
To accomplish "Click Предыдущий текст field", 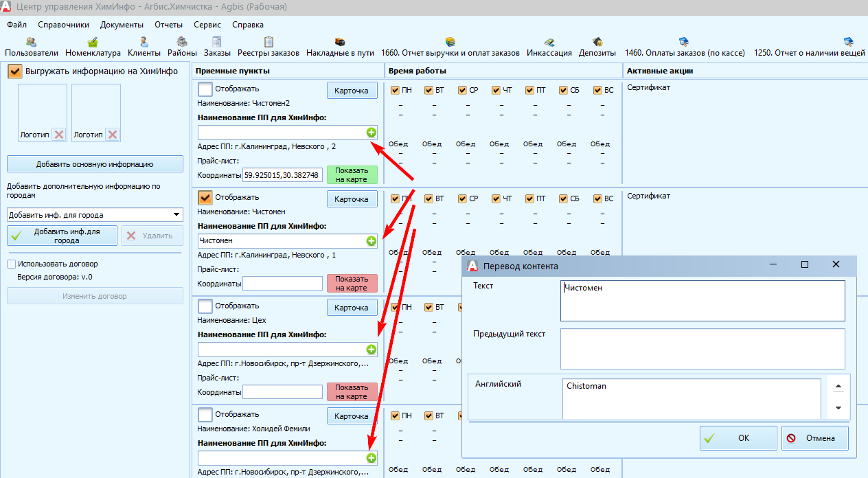I will coord(703,349).
